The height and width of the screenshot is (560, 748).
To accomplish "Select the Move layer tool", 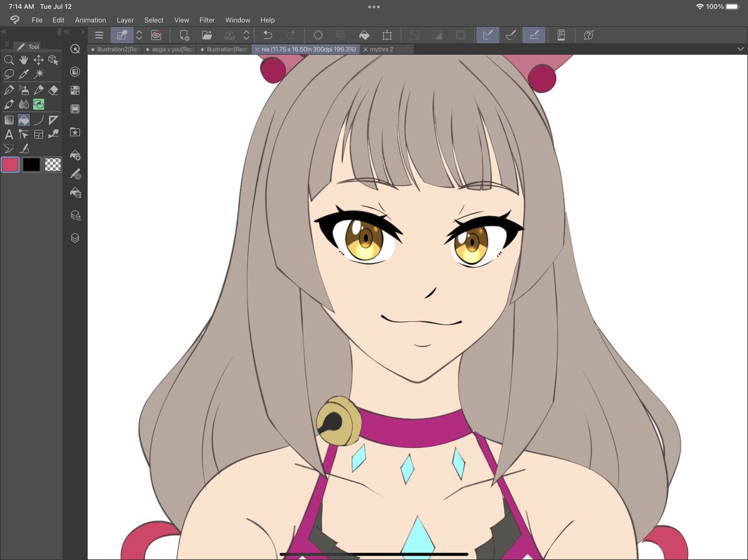I will tap(39, 60).
